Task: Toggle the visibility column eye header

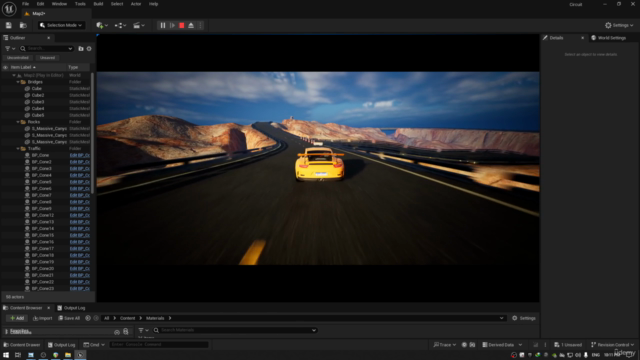Action: (x=5, y=67)
